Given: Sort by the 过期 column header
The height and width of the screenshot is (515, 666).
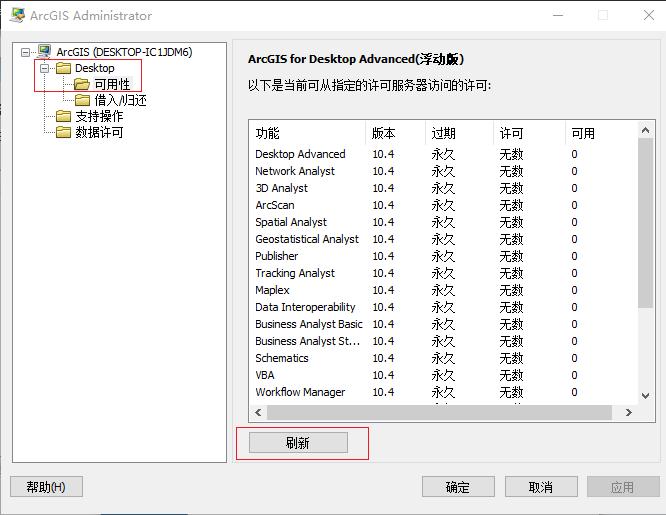Looking at the screenshot, I should pyautogui.click(x=460, y=133).
